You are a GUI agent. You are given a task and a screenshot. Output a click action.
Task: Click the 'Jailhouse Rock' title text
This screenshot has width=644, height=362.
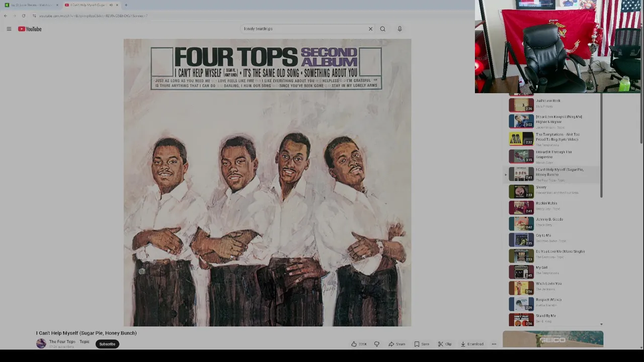coord(548,101)
